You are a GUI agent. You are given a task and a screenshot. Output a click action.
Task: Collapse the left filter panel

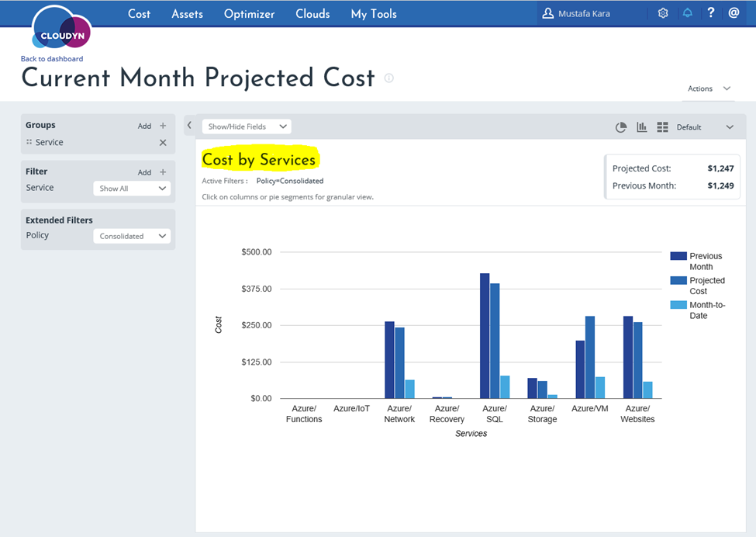pyautogui.click(x=189, y=126)
